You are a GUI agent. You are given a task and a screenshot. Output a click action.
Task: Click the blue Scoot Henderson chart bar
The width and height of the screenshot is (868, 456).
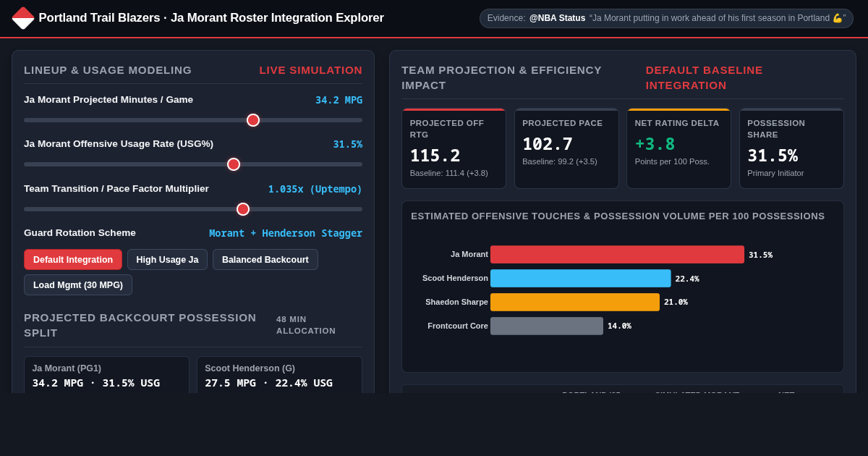pos(581,279)
